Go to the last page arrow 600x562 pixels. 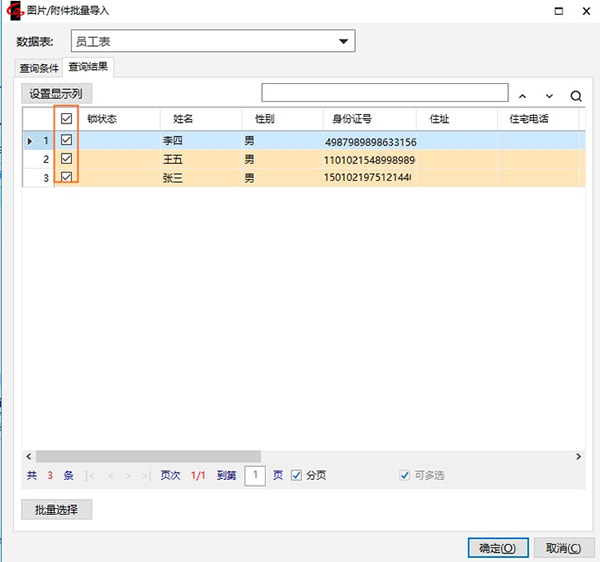coord(146,476)
